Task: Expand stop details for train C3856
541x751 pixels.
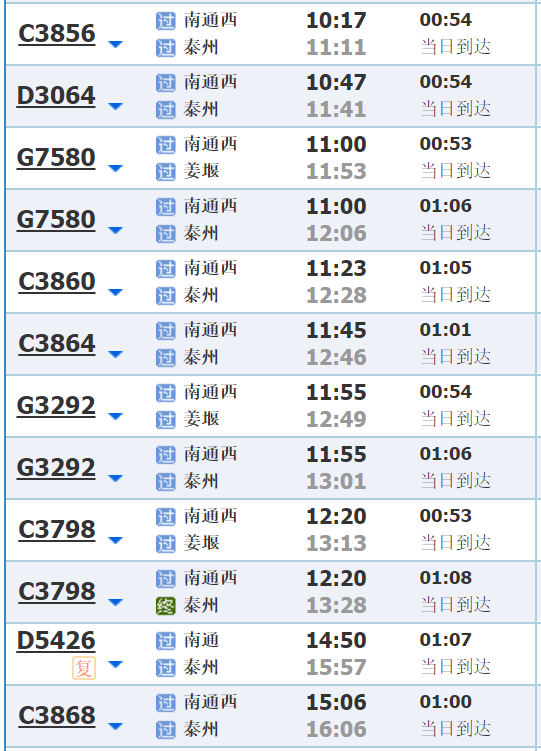Action: [x=115, y=45]
